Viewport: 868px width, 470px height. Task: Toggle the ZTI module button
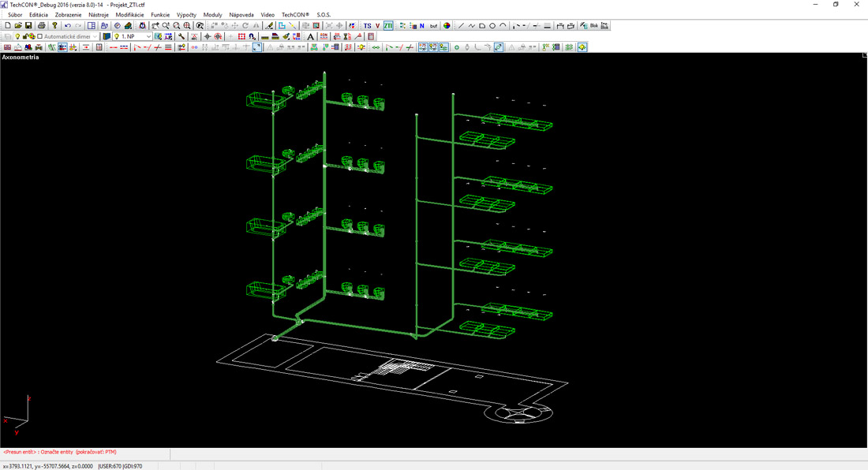tap(388, 26)
